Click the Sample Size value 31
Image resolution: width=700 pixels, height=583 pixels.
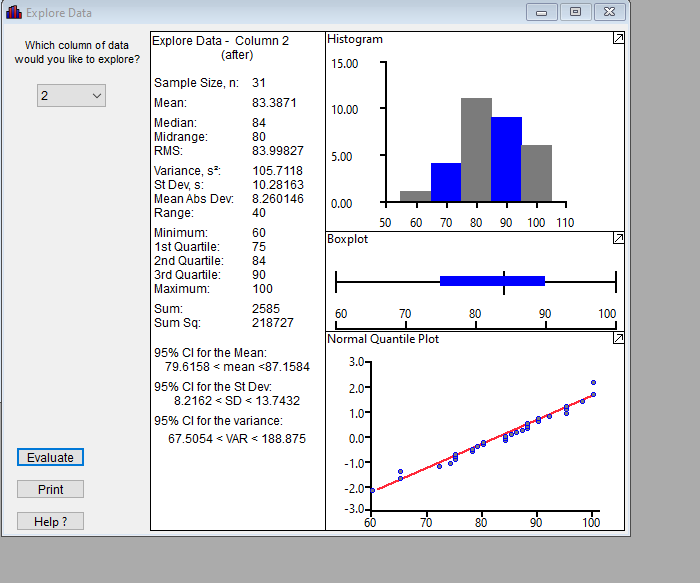pos(259,83)
